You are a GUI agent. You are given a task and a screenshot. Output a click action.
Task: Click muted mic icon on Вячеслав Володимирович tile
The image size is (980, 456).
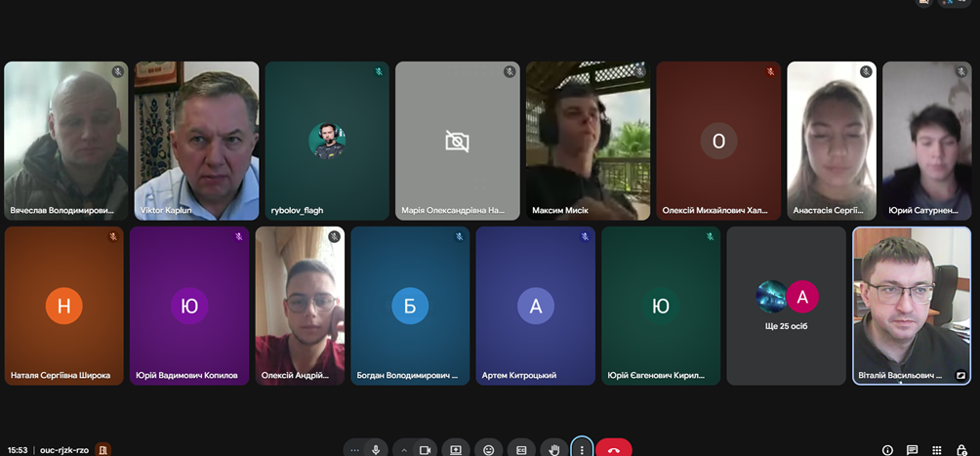117,72
